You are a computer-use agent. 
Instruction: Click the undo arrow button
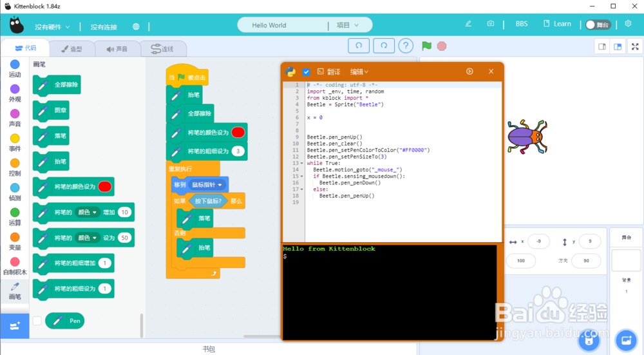click(359, 46)
